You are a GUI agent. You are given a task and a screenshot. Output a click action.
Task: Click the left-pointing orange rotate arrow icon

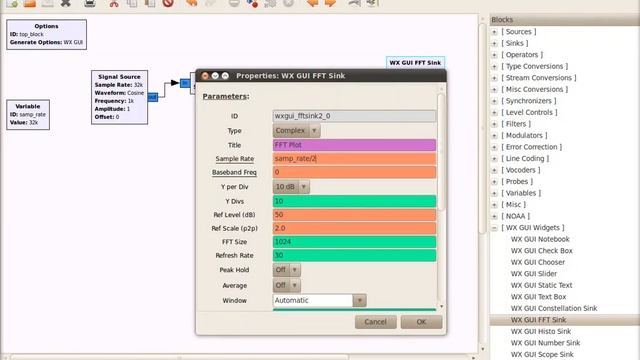[x=312, y=3]
